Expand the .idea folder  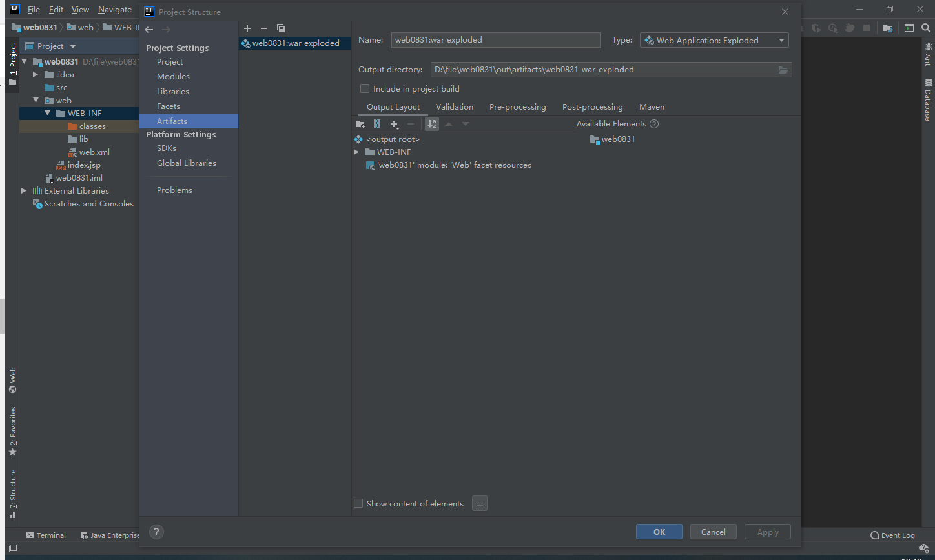click(36, 75)
